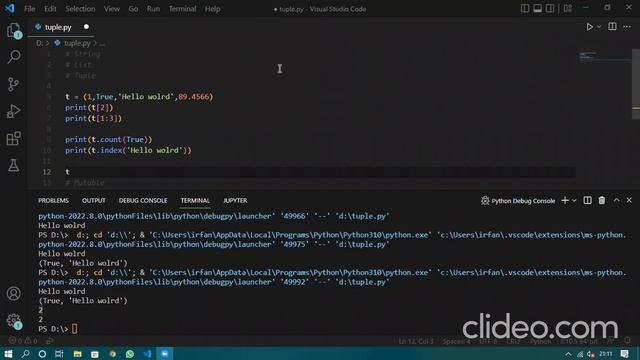Viewport: 640px width, 360px height.
Task: Open WhatsApp from taskbar
Action: (x=130, y=354)
